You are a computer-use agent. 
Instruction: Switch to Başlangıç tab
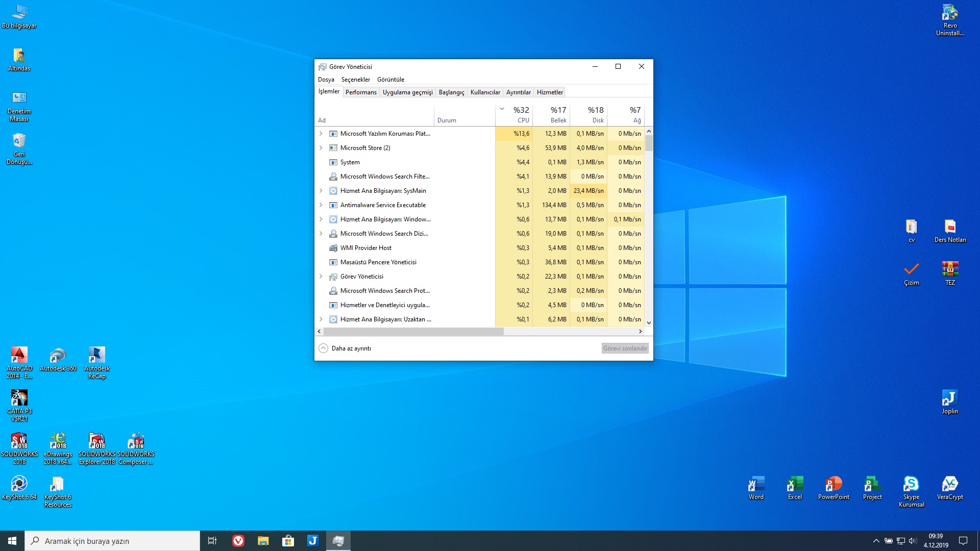(x=452, y=92)
